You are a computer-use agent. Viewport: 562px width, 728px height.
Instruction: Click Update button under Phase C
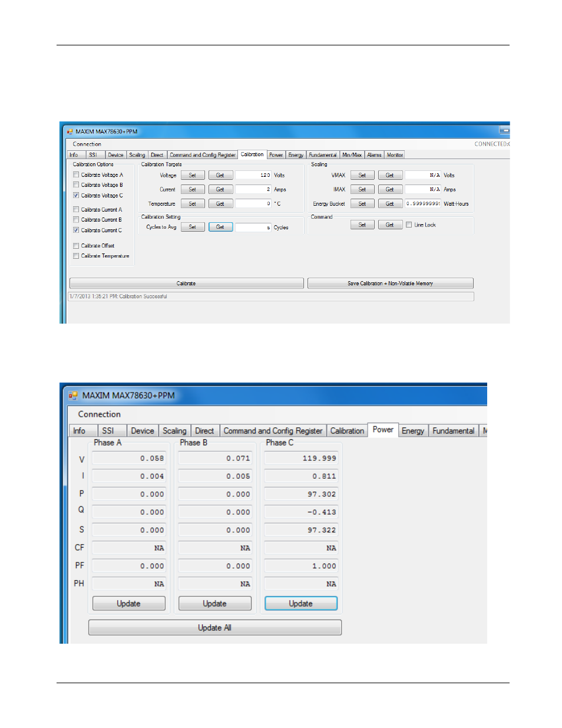(x=301, y=604)
